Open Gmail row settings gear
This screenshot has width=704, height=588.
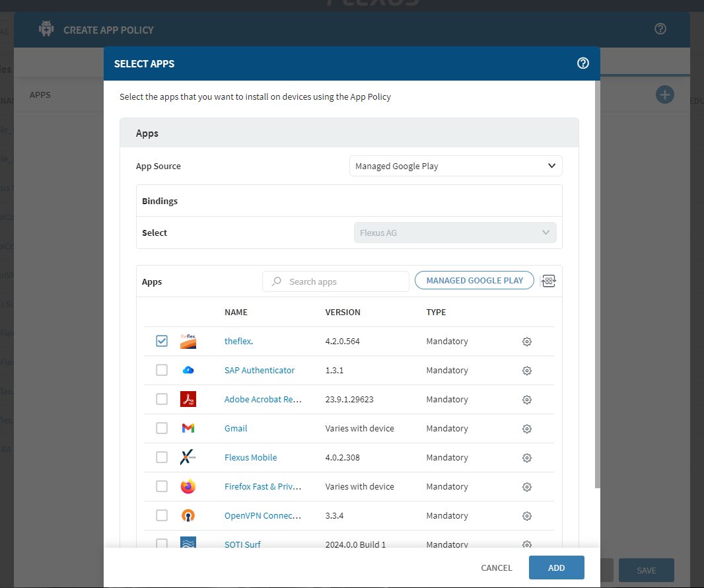point(526,429)
